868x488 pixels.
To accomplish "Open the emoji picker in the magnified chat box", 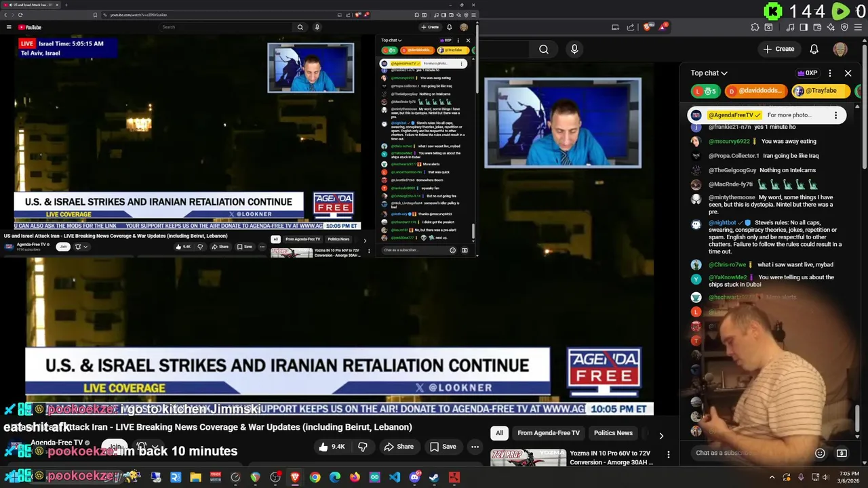I will coord(820,453).
